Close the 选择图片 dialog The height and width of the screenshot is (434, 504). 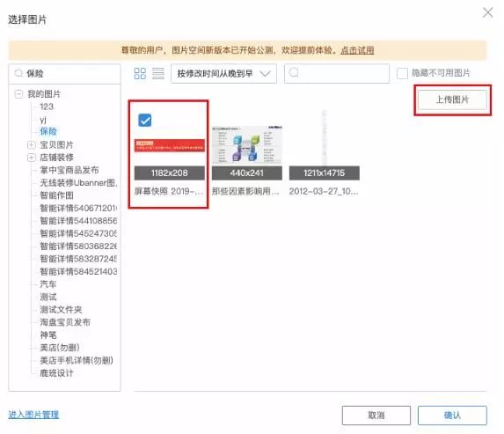pos(487,13)
